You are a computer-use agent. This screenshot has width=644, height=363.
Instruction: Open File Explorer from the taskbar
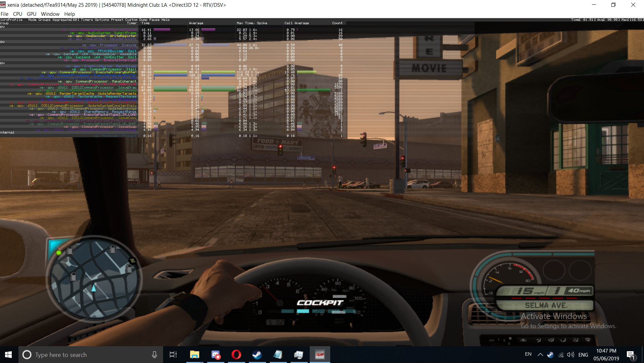click(194, 355)
